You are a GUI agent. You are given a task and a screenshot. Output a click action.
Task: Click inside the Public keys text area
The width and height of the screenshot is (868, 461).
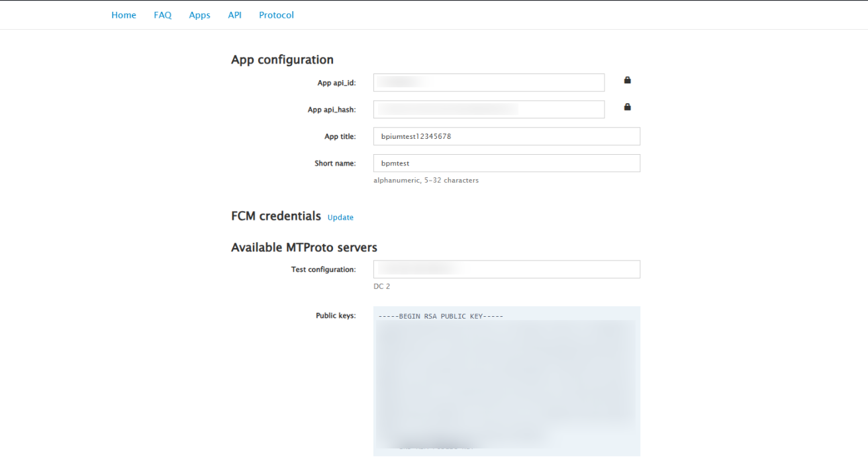[x=506, y=381]
